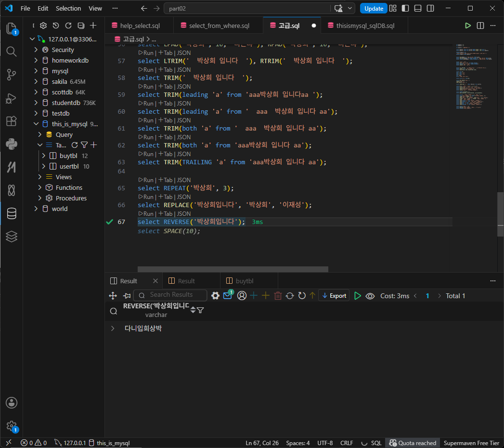Open Accounts menu in activity bar

12,403
